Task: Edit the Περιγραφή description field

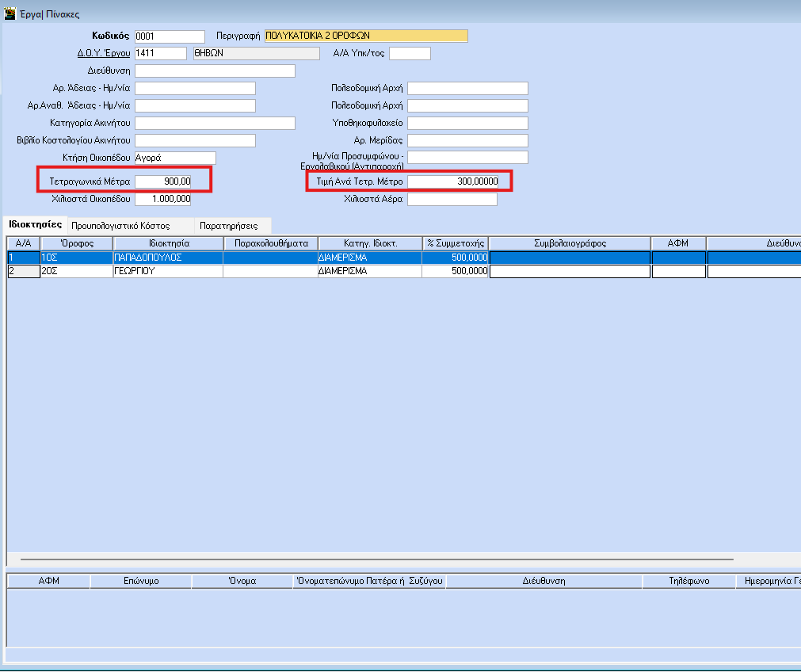Action: click(x=365, y=36)
